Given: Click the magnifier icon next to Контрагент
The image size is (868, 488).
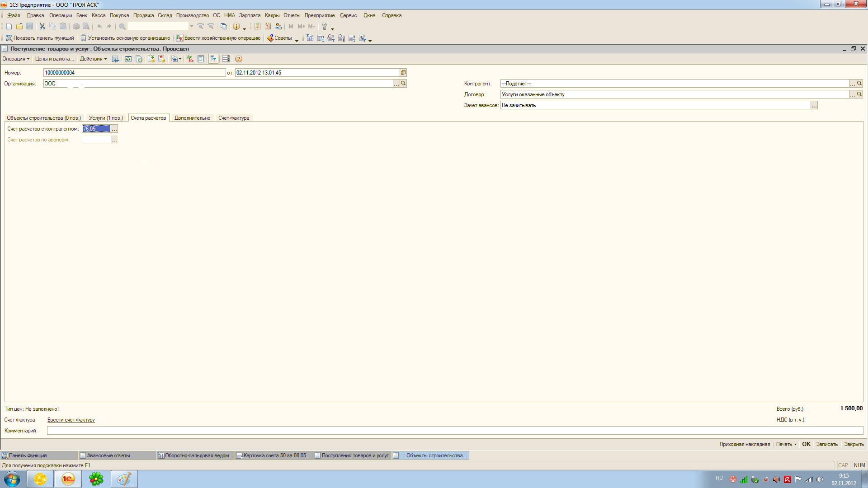Looking at the screenshot, I should click(859, 83).
